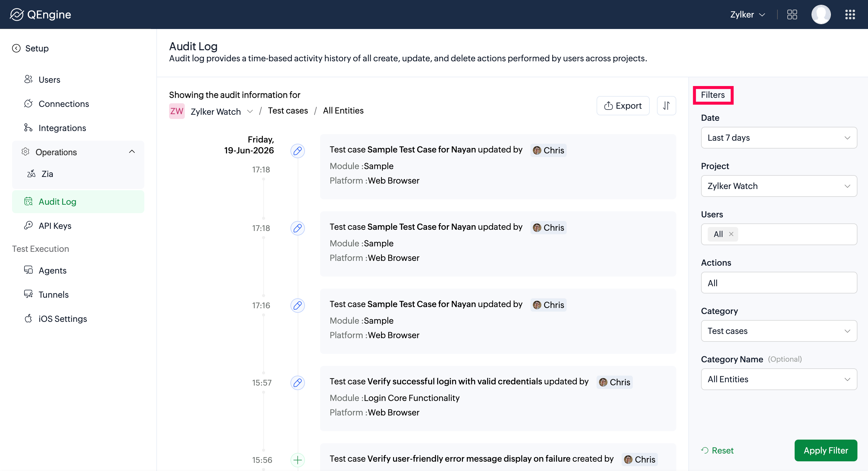Click the Operations gear icon
The width and height of the screenshot is (868, 471).
coord(26,152)
